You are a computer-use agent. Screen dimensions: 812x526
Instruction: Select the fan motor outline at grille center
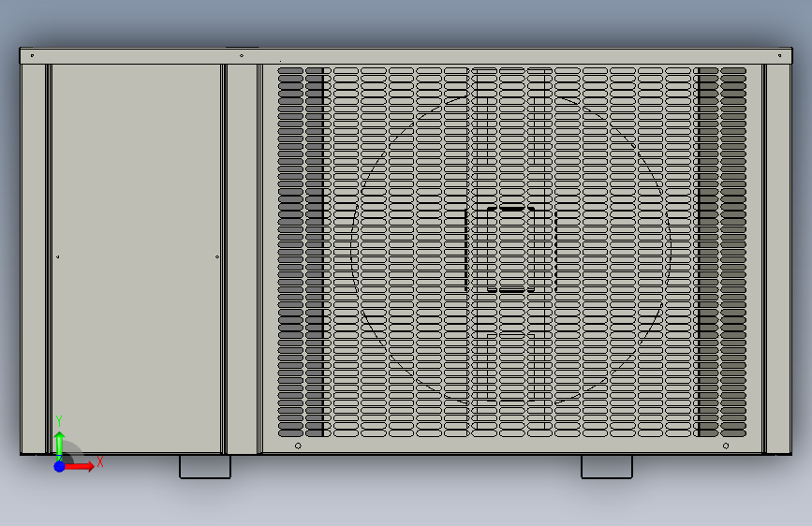[x=511, y=249]
